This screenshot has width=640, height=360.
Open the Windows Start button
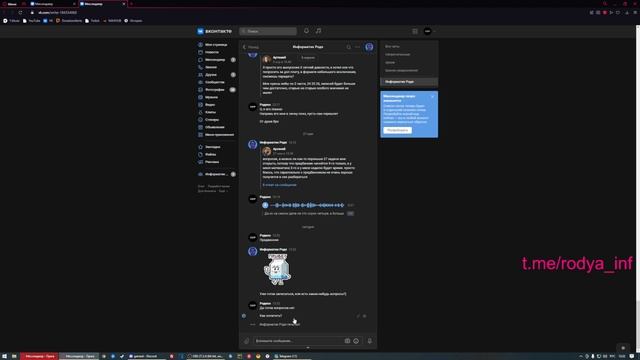click(x=4, y=356)
